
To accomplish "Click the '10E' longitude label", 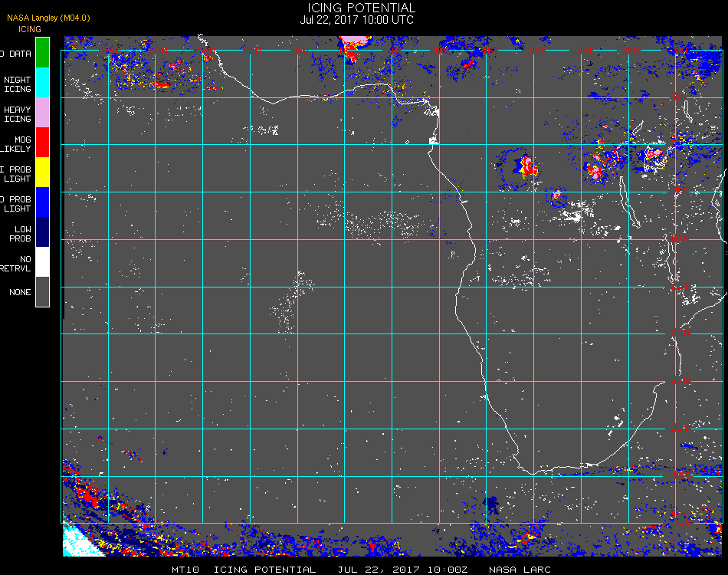I will tap(442, 50).
